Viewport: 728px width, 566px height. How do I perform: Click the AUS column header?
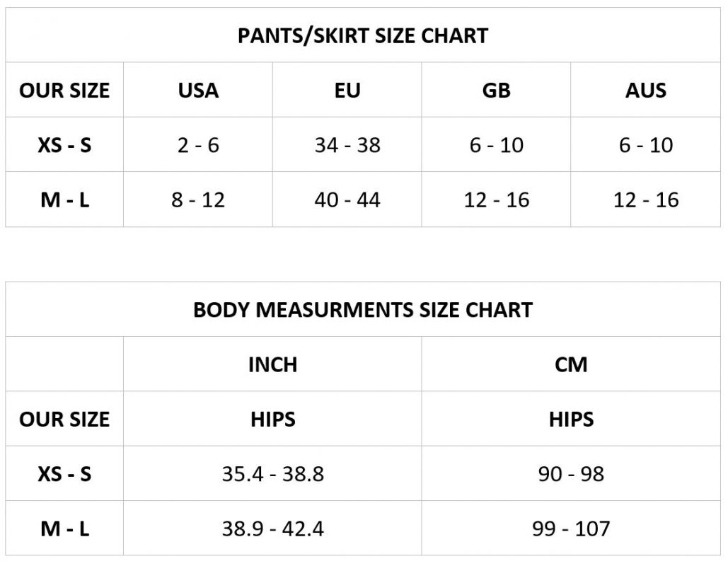pos(646,91)
